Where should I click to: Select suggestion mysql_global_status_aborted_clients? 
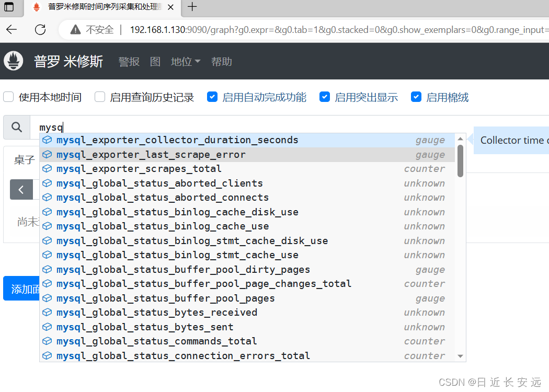pos(247,183)
